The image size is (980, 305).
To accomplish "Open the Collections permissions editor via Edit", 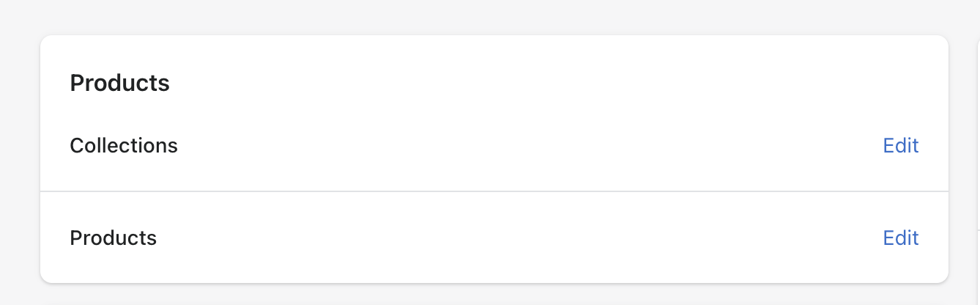I will click(901, 145).
